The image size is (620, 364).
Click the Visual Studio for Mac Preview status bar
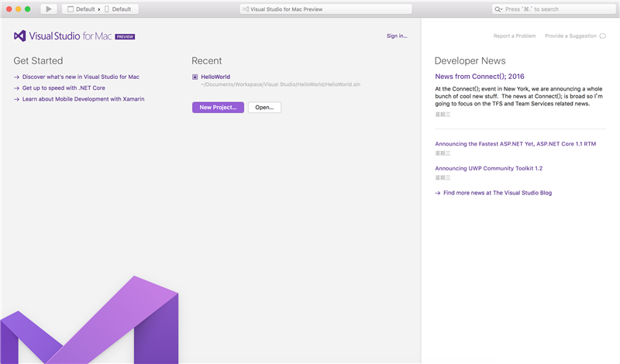coord(325,9)
